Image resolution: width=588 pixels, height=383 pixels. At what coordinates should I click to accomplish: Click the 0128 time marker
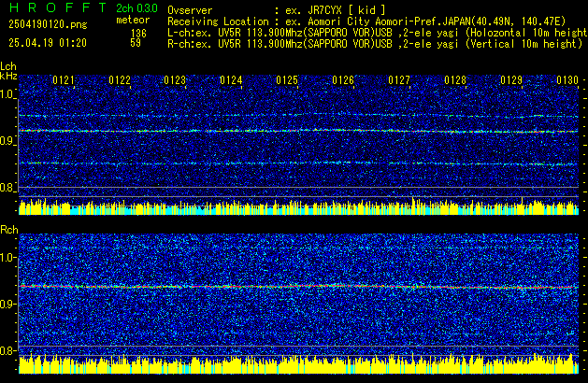(455, 80)
